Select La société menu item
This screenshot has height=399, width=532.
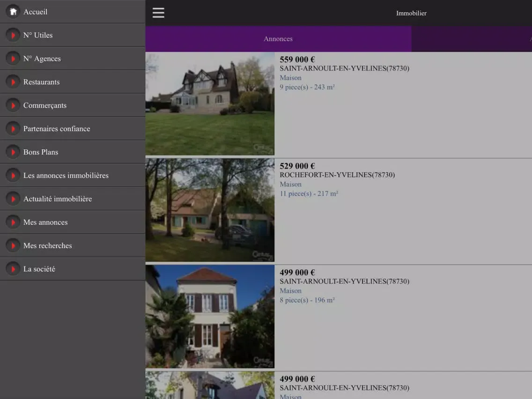click(73, 269)
